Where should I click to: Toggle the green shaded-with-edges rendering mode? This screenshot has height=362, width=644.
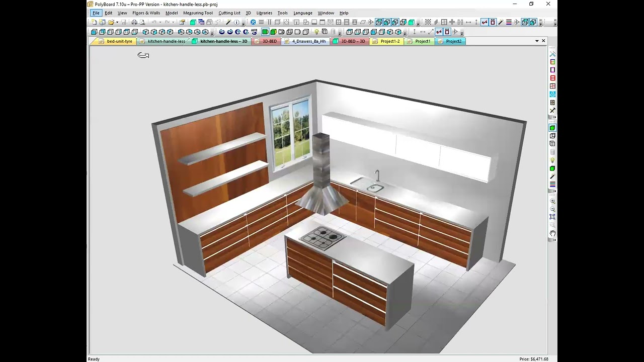[x=273, y=32]
